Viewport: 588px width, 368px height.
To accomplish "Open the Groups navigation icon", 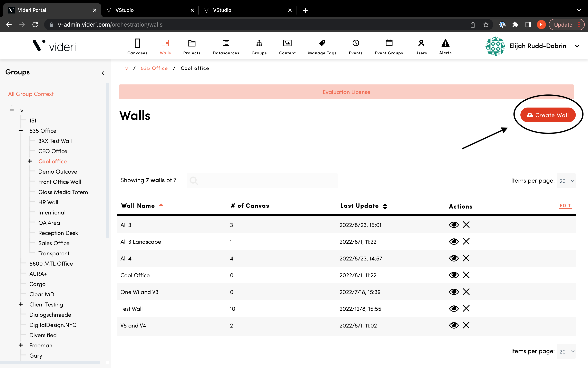I will point(259,47).
